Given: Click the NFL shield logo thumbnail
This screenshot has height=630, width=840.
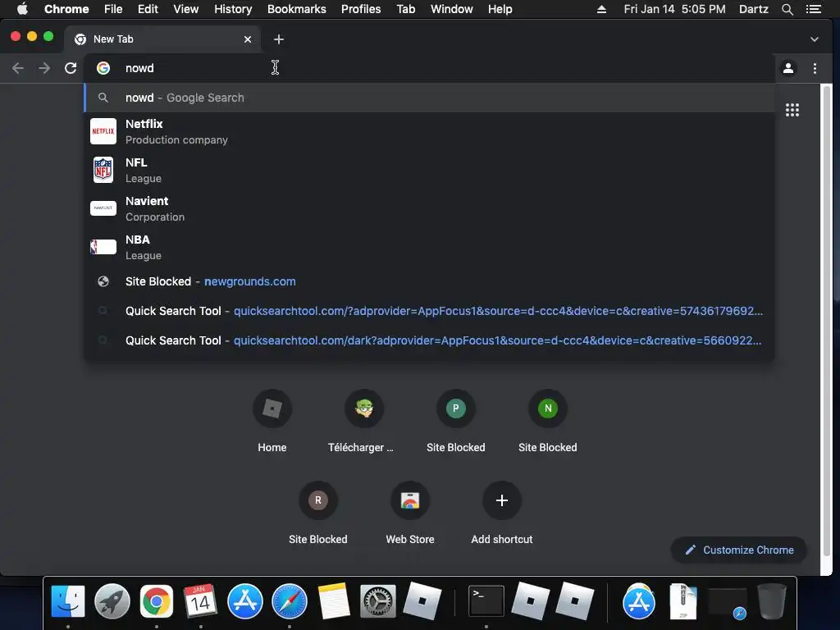Looking at the screenshot, I should coord(103,170).
